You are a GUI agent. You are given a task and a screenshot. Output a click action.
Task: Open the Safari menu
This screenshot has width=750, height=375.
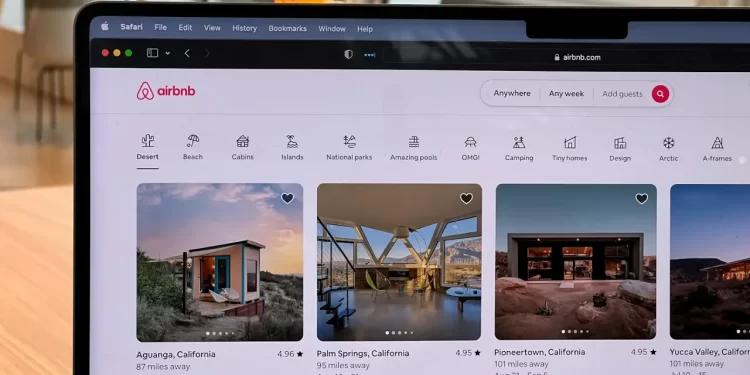pos(132,27)
